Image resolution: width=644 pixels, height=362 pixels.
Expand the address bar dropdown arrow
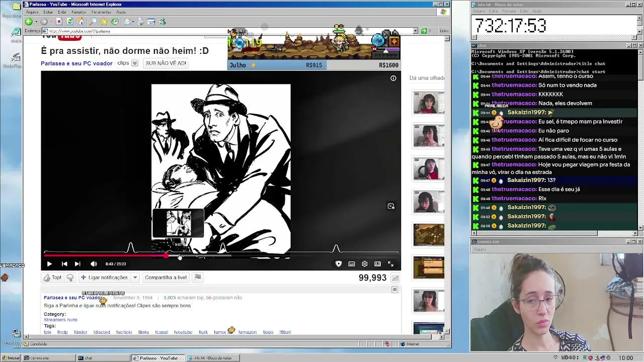[416, 31]
